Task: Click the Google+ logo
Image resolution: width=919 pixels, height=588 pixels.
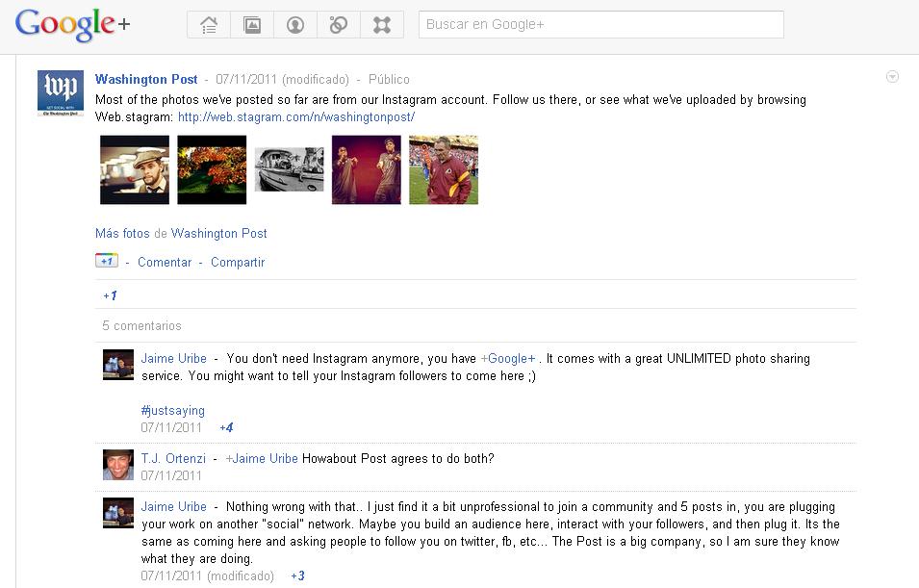Action: (72, 25)
